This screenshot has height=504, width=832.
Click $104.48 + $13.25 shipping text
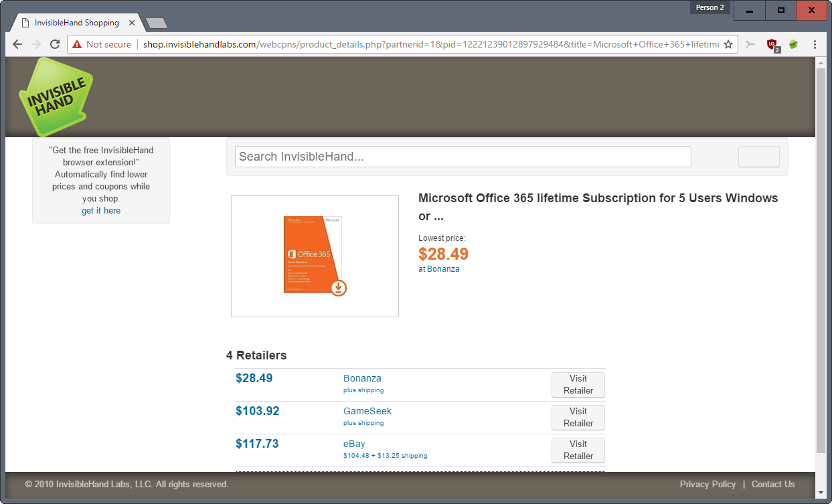[x=385, y=456]
